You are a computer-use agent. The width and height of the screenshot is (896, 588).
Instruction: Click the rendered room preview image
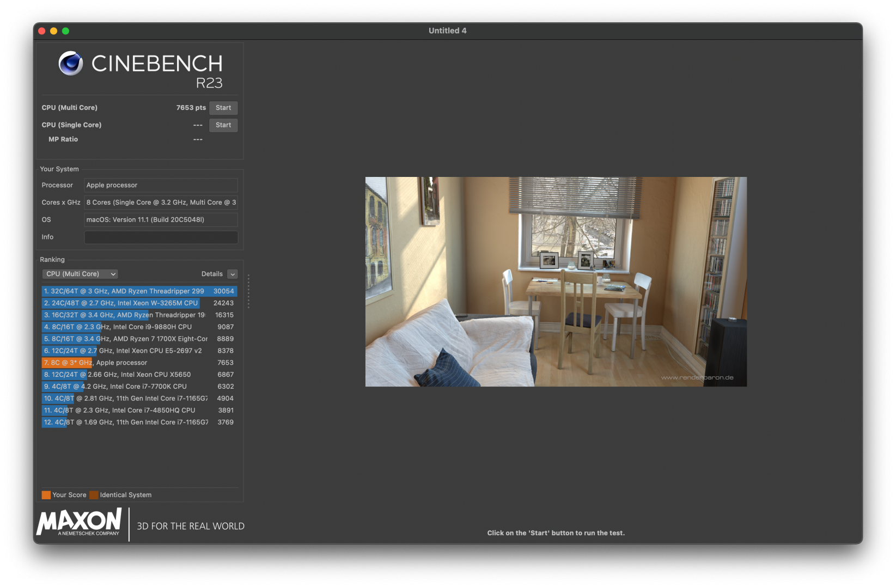coord(556,281)
